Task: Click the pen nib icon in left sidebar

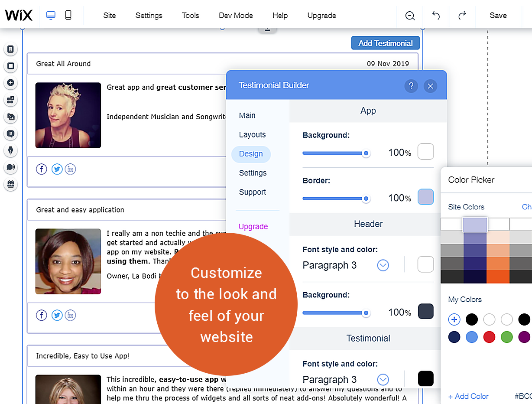Action: (11, 150)
